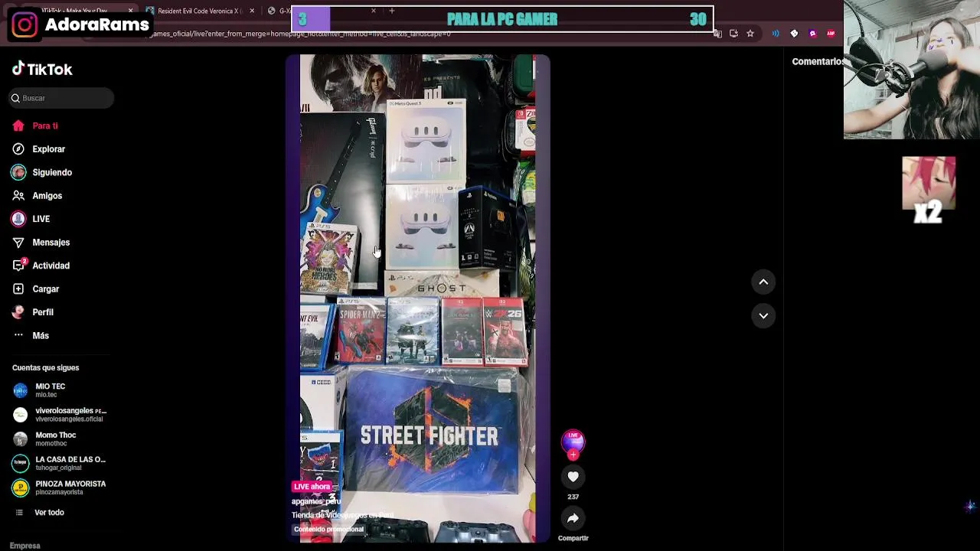Open the Comentarios panel header
Viewport: 980px width, 551px height.
pos(817,61)
